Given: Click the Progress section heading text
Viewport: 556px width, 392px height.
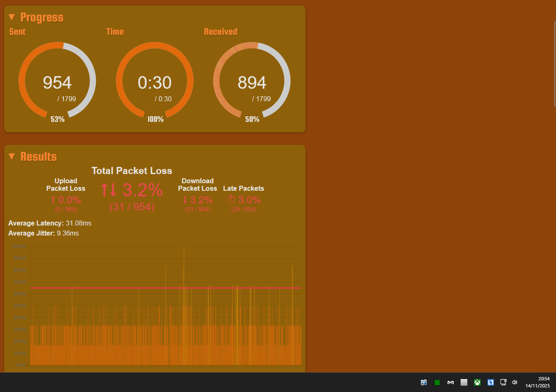Looking at the screenshot, I should [42, 17].
